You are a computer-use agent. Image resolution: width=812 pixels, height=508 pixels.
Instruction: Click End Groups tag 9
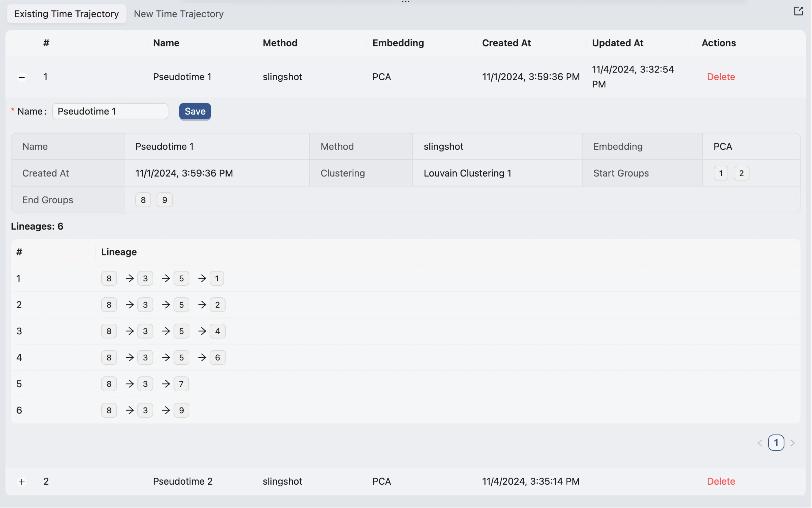(165, 200)
